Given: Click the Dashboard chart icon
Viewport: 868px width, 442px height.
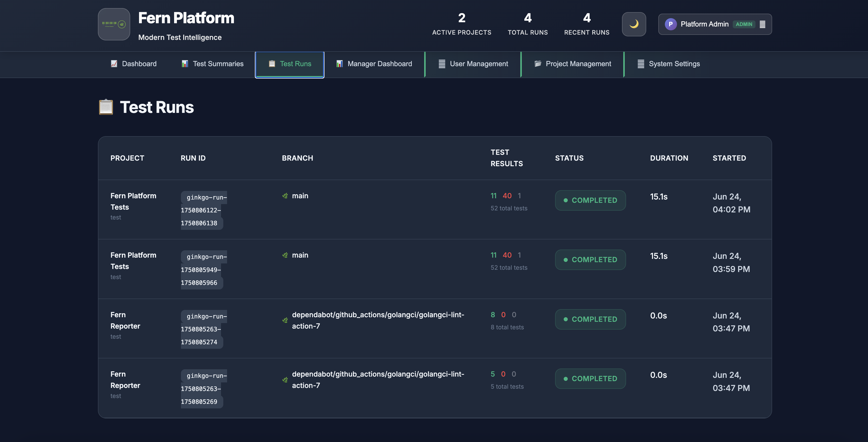Looking at the screenshot, I should tap(114, 64).
